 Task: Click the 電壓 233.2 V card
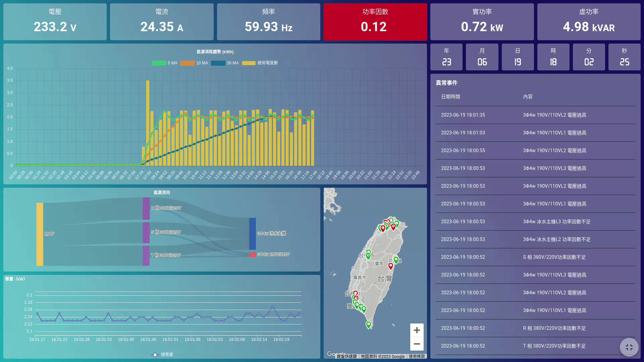(55, 22)
